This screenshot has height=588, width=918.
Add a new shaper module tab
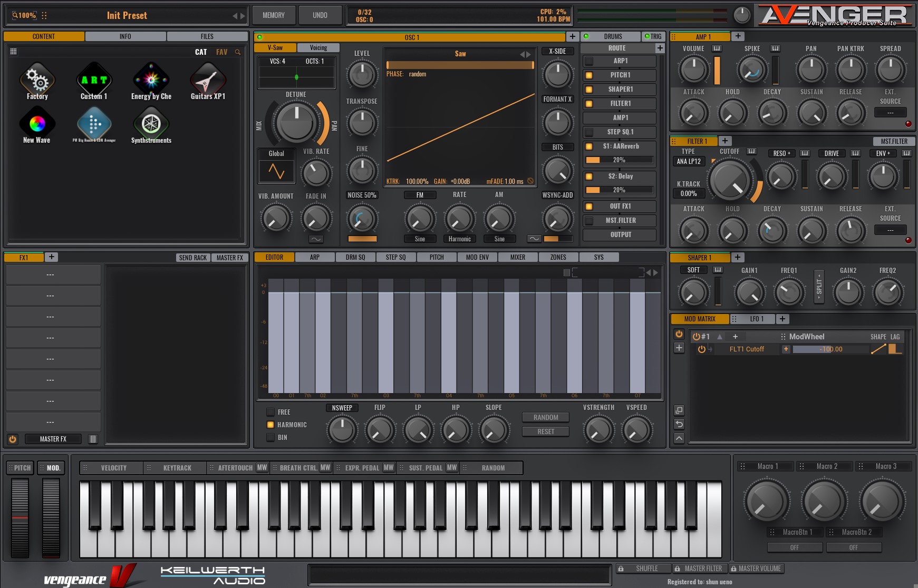(x=738, y=258)
